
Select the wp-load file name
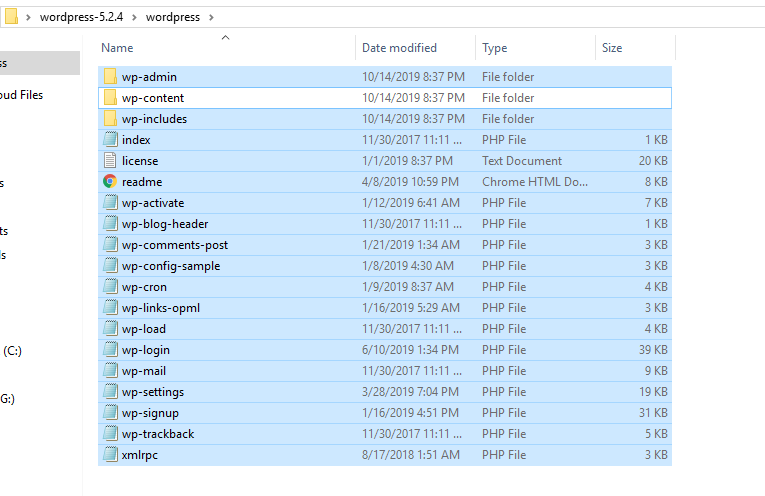(x=143, y=328)
